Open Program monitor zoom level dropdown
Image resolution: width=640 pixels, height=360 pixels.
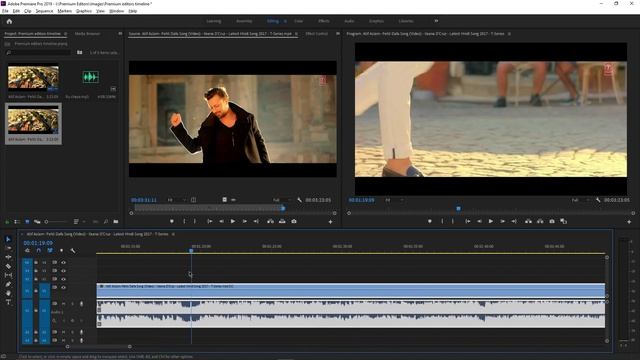pos(394,200)
